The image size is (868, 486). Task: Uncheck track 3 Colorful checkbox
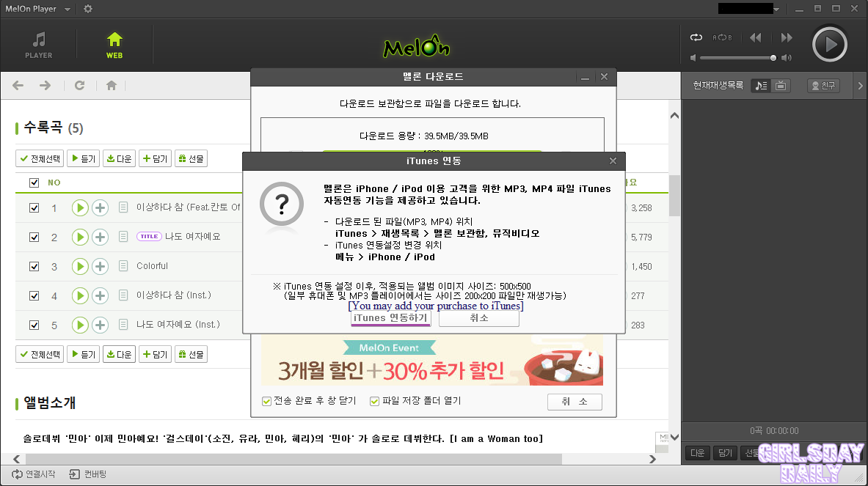click(34, 267)
